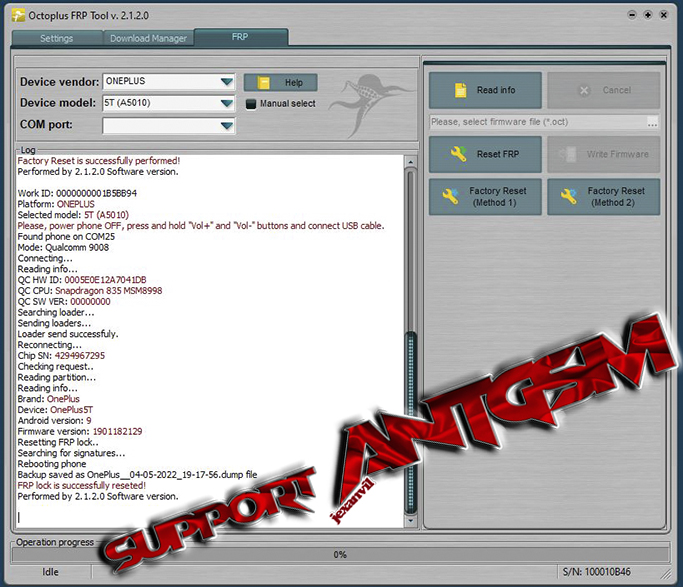This screenshot has height=587, width=683.
Task: Click log line 'QC HW ID: 0005E0E12A7041DB'
Action: (82, 280)
